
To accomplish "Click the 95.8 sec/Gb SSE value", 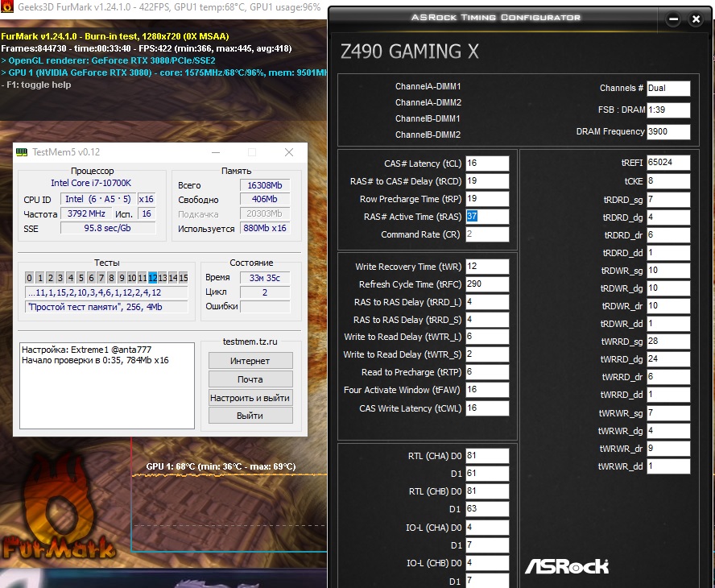I will [x=108, y=228].
